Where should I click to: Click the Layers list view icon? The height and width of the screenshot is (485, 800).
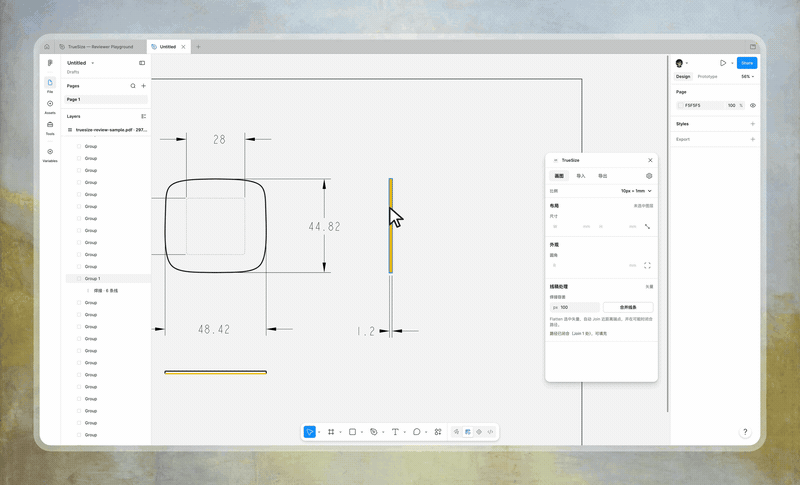(x=143, y=116)
